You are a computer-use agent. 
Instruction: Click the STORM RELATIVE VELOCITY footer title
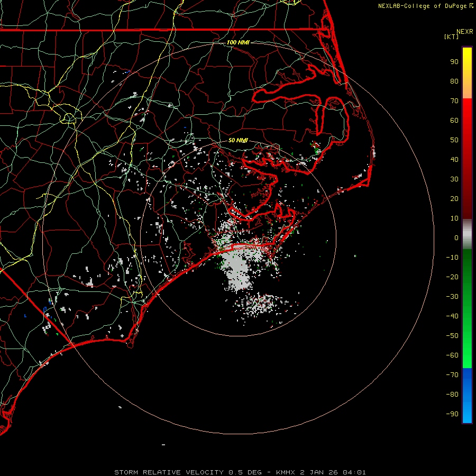(x=170, y=472)
